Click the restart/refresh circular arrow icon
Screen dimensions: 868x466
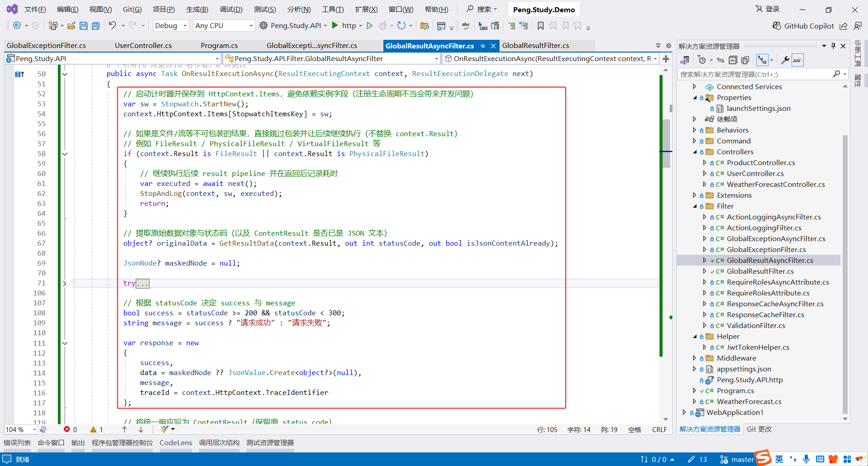(401, 26)
